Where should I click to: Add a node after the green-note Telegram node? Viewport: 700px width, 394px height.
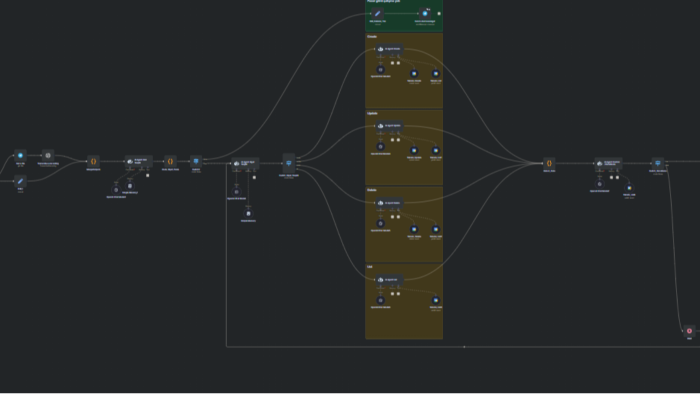pyautogui.click(x=439, y=13)
